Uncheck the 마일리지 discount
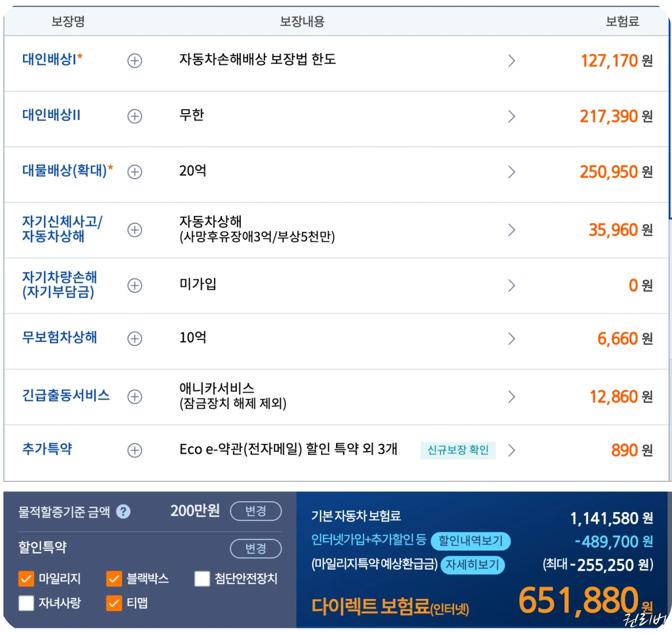The image size is (672, 633). pyautogui.click(x=26, y=579)
